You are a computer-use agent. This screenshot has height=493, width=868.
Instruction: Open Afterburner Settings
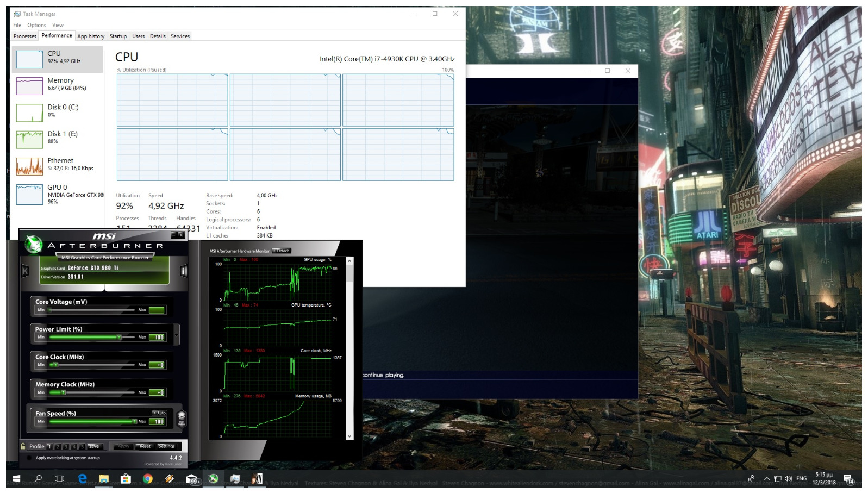pyautogui.click(x=166, y=446)
